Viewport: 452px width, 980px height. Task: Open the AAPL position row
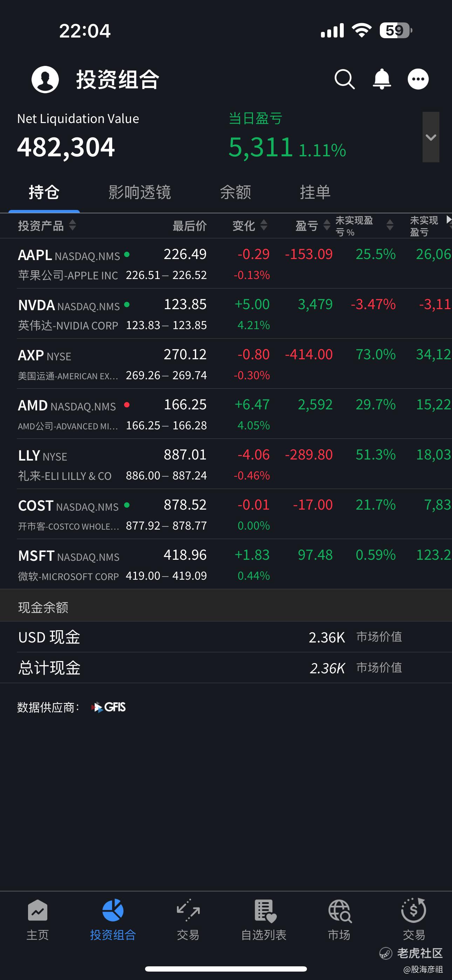coord(226,264)
